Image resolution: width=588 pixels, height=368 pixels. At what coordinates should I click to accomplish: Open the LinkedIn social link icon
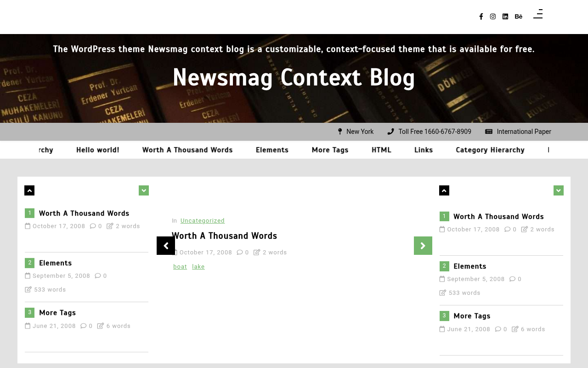click(x=505, y=17)
